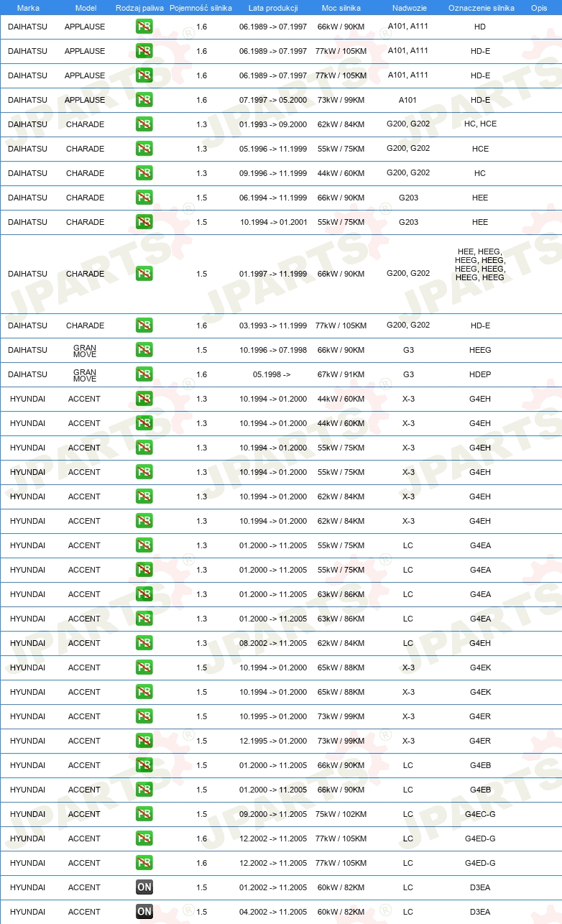
Task: Click the date cell 09.2000 -> 11.2005
Action: point(273,814)
